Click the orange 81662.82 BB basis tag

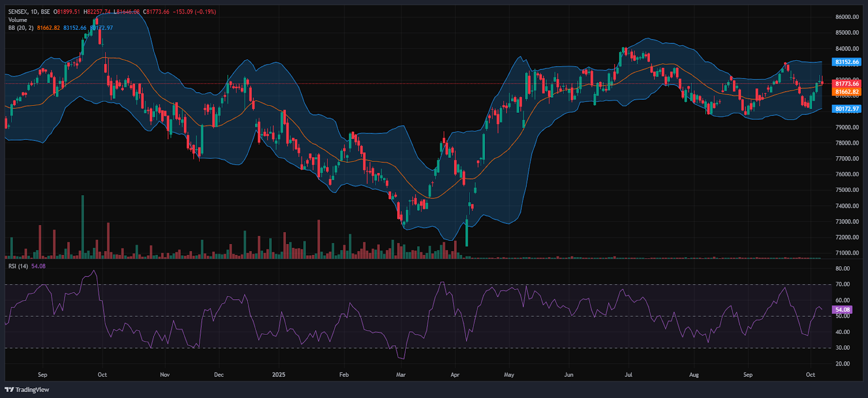[x=846, y=92]
